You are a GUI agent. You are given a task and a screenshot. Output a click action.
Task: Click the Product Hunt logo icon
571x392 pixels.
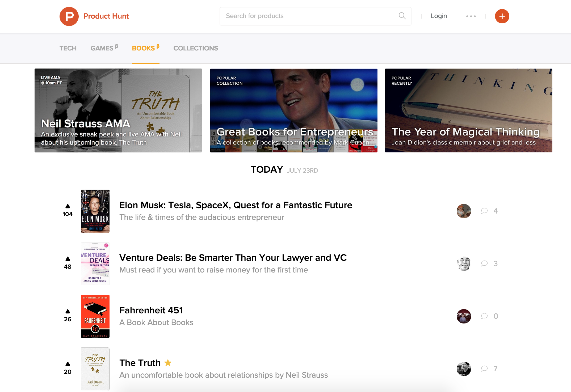tap(69, 16)
